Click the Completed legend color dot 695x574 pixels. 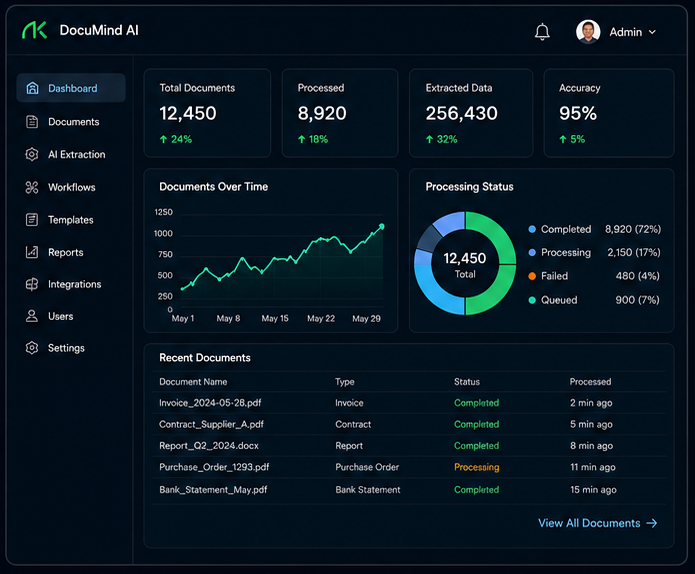532,229
